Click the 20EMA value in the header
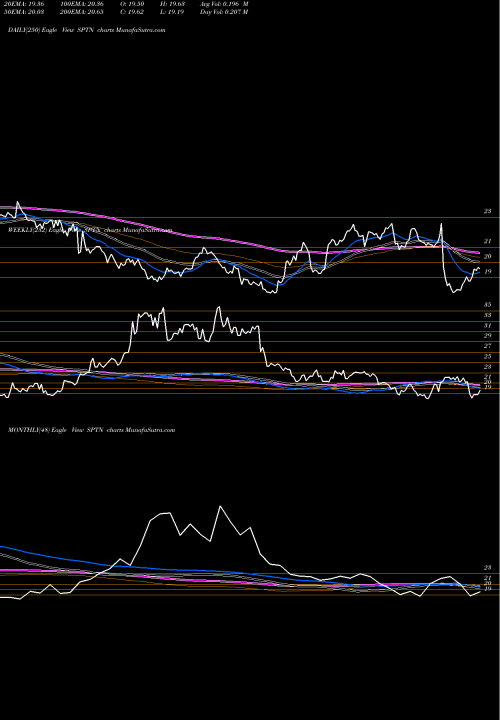Screen dimensions: 500x720 [x=24, y=4]
